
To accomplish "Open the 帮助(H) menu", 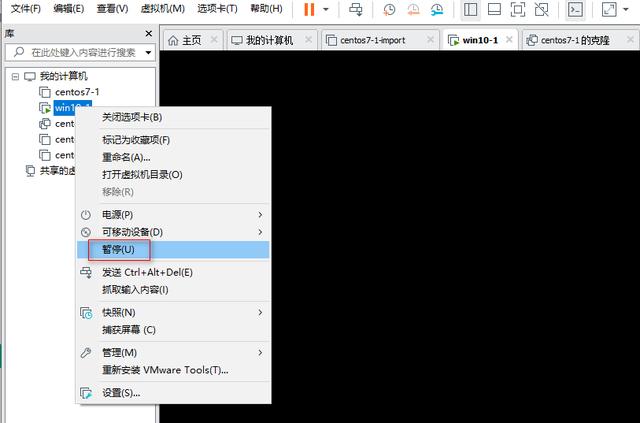I will pyautogui.click(x=266, y=9).
